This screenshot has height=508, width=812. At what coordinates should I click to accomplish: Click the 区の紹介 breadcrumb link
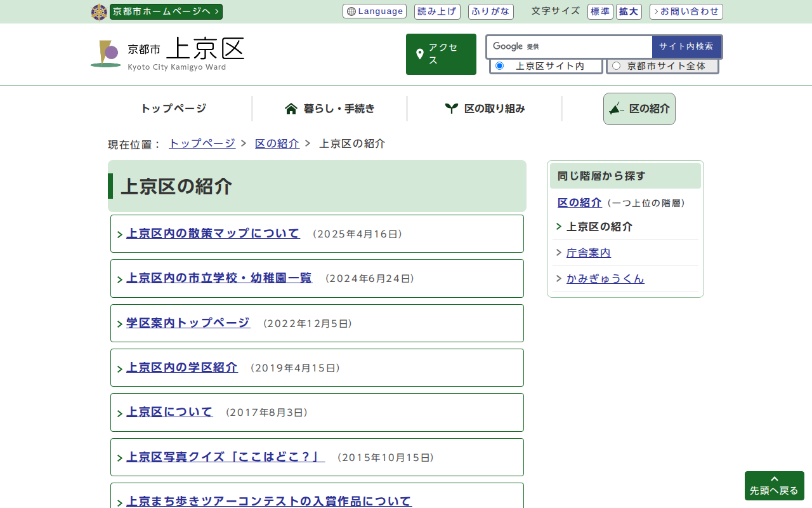(x=277, y=144)
